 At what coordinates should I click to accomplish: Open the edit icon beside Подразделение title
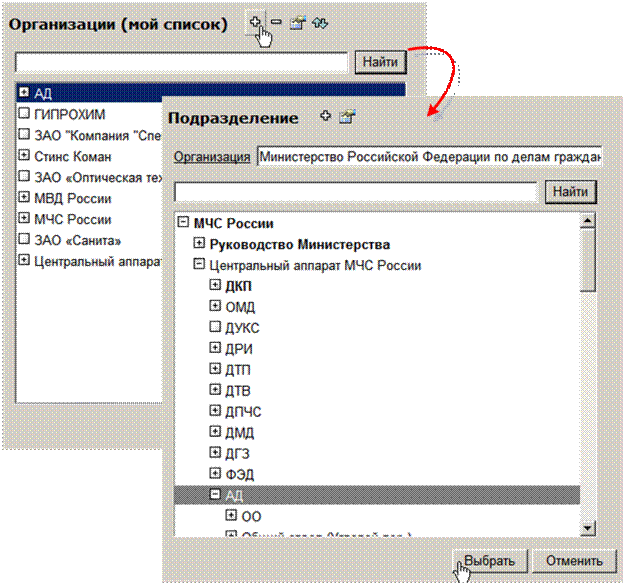click(x=347, y=117)
